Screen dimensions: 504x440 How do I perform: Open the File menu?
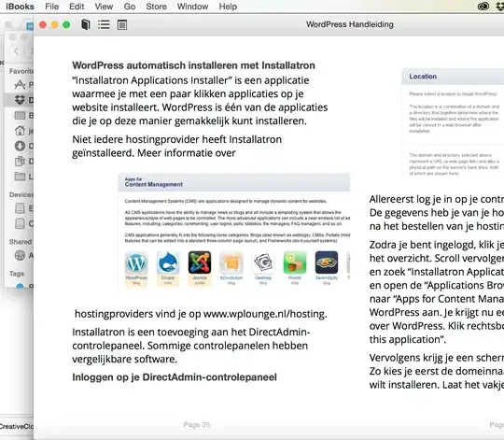[x=51, y=7]
